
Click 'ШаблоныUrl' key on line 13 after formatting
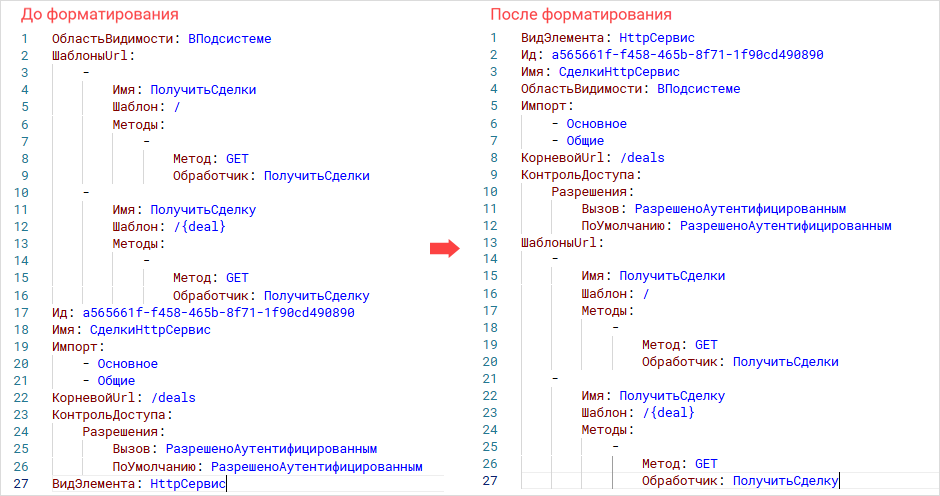(560, 243)
